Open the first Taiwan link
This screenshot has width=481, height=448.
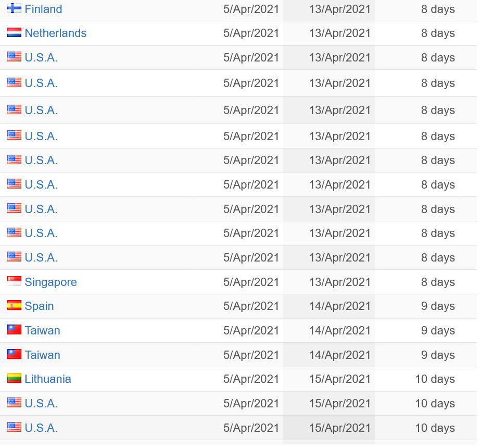click(42, 331)
